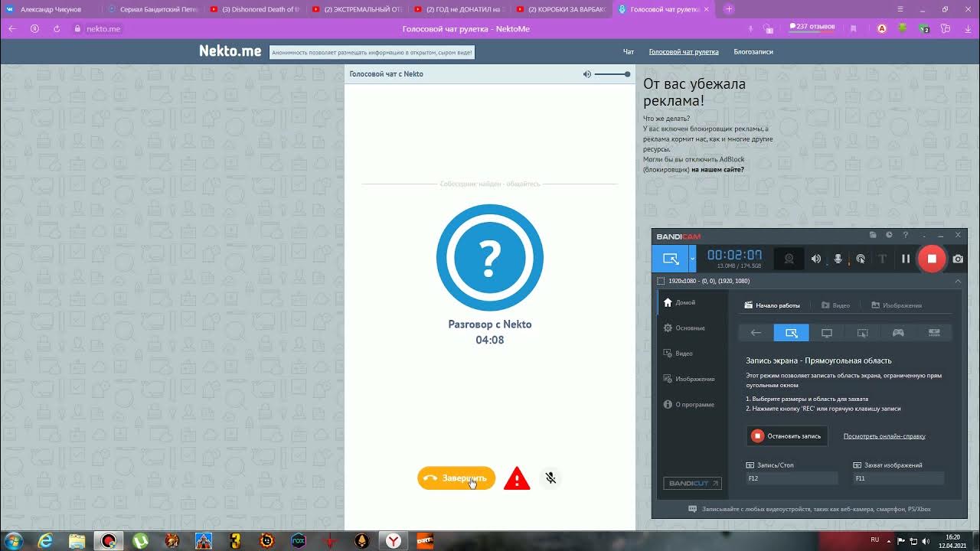Select fullscreen monitor recording mode
980x551 pixels.
[827, 333]
